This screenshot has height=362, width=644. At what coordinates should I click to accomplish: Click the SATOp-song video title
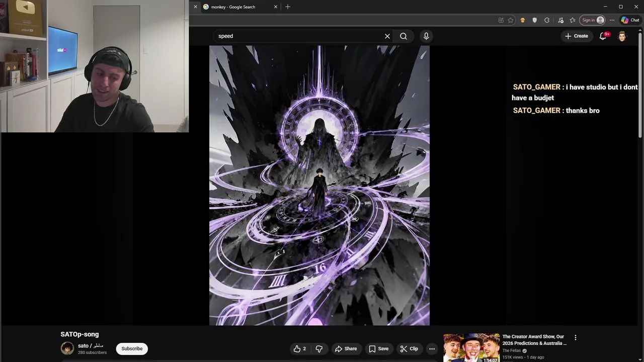point(79,334)
